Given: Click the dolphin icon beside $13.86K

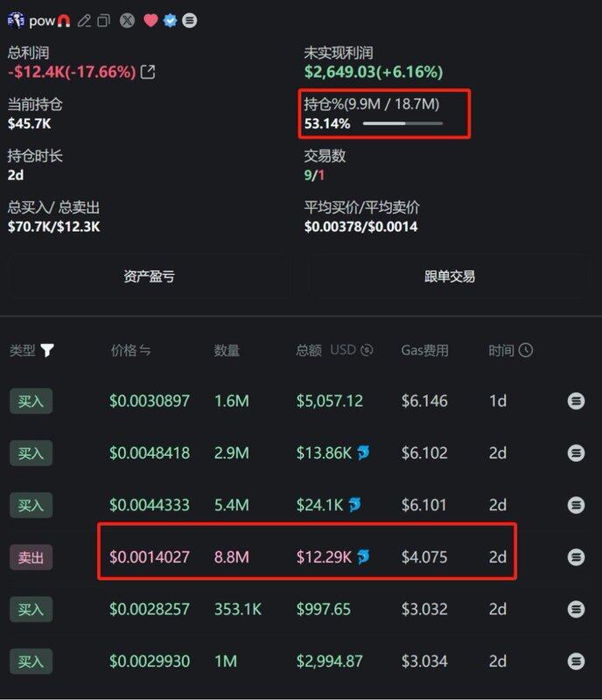Looking at the screenshot, I should 363,452.
